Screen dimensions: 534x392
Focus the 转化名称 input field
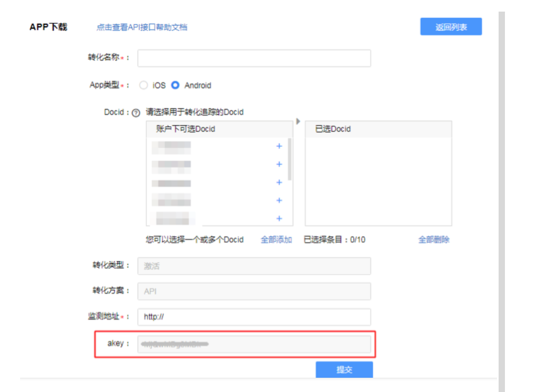click(254, 58)
